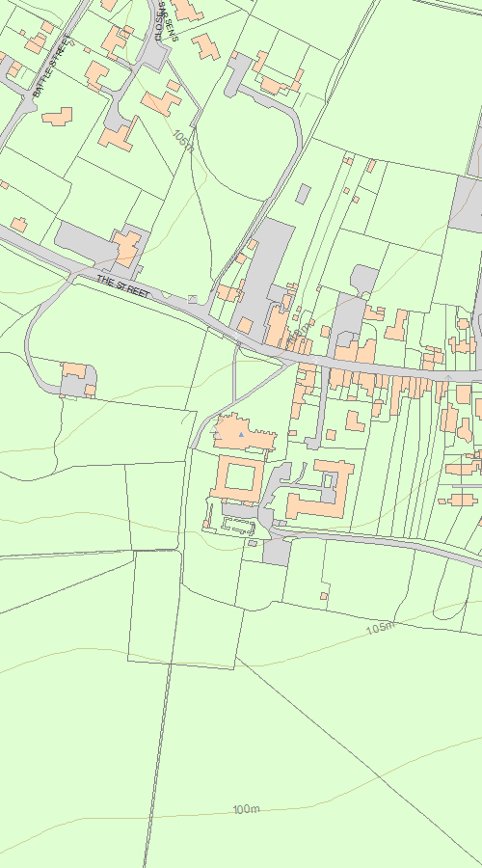Click the "100m" contour label
Image resolution: width=482 pixels, height=868 pixels.
pyautogui.click(x=246, y=809)
